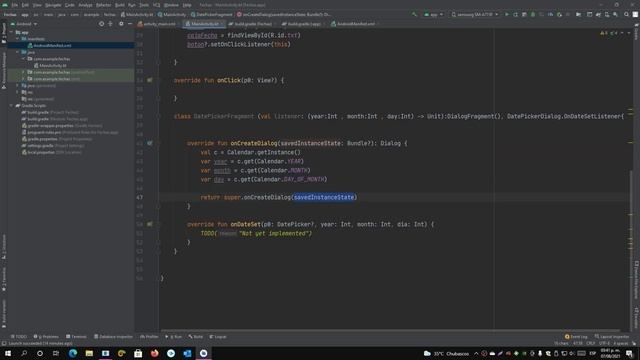Open Search Everywhere magnifier in top toolbar
640x360 pixels.
pos(627,14)
